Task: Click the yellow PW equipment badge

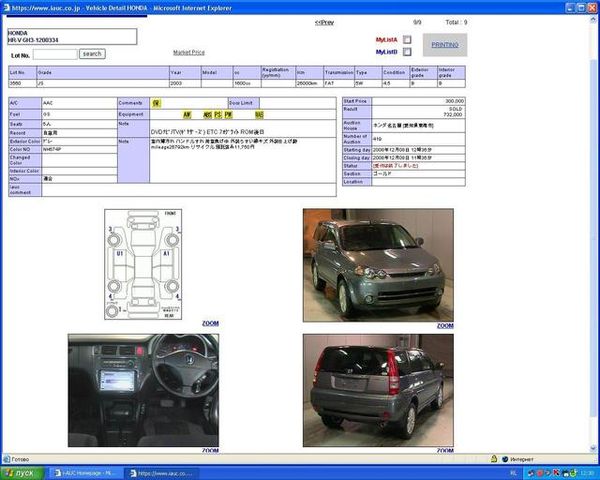Action: 228,114
